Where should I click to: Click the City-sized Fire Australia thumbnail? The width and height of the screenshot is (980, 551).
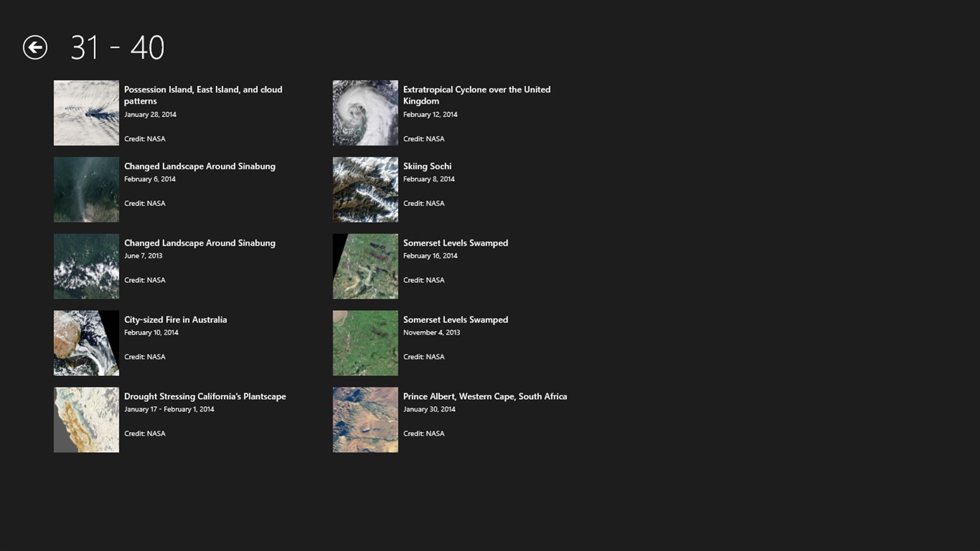point(85,342)
